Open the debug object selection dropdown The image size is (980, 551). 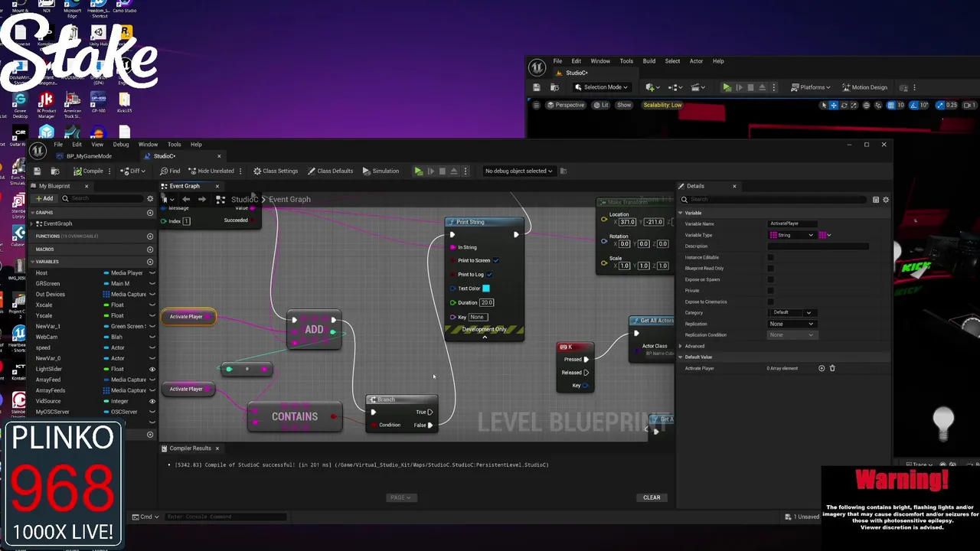tap(519, 171)
